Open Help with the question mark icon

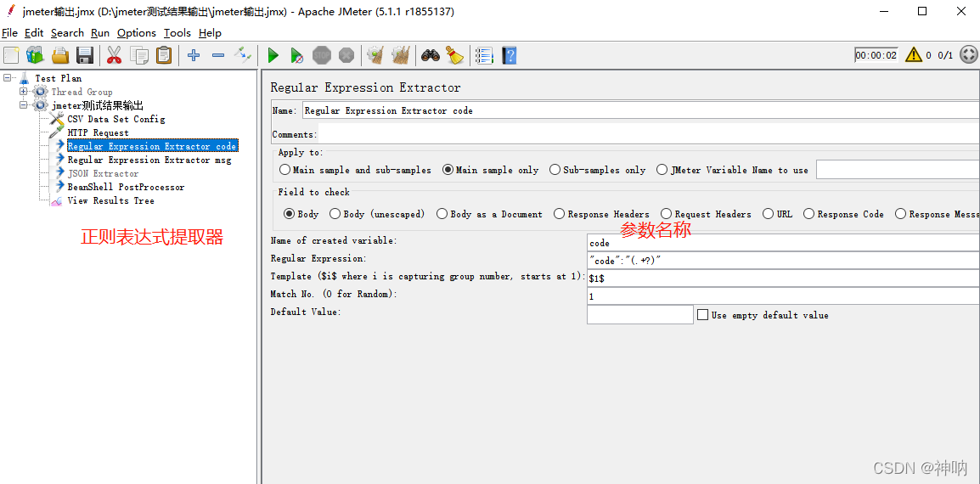click(510, 56)
